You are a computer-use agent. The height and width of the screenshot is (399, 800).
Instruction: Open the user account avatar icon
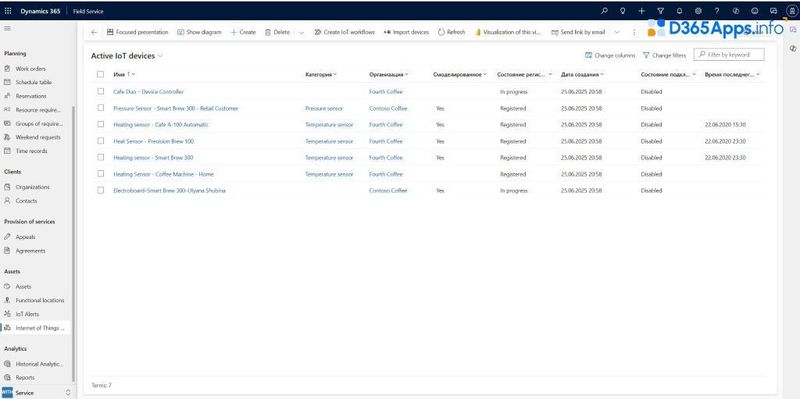(x=791, y=11)
